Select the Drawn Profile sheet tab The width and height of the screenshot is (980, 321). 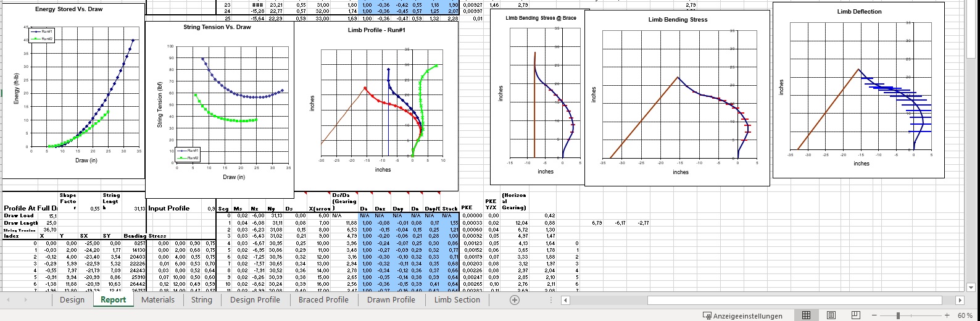[x=391, y=300]
